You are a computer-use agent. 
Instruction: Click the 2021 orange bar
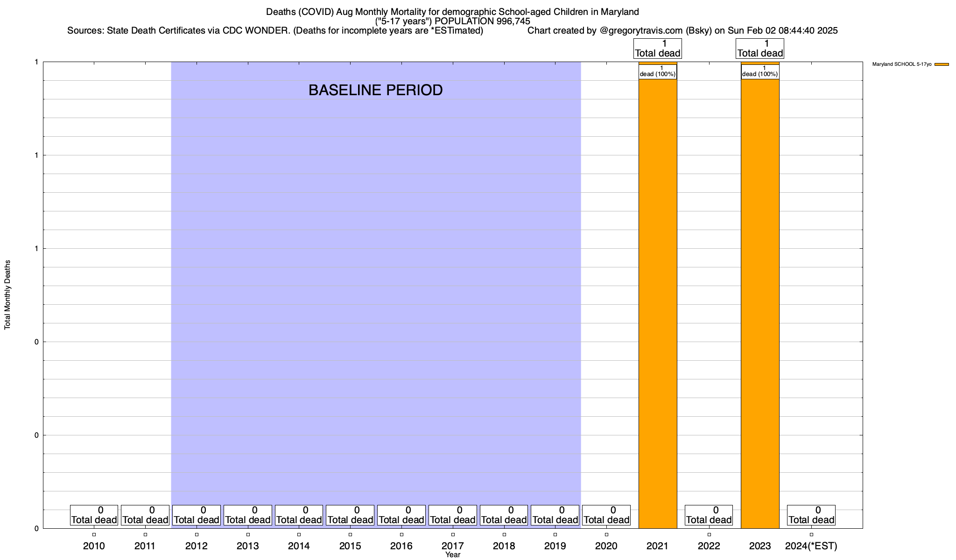tap(657, 303)
